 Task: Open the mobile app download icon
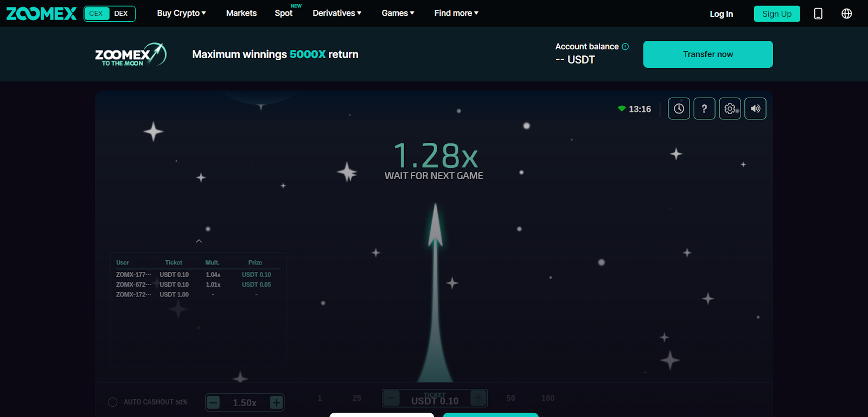pyautogui.click(x=818, y=14)
